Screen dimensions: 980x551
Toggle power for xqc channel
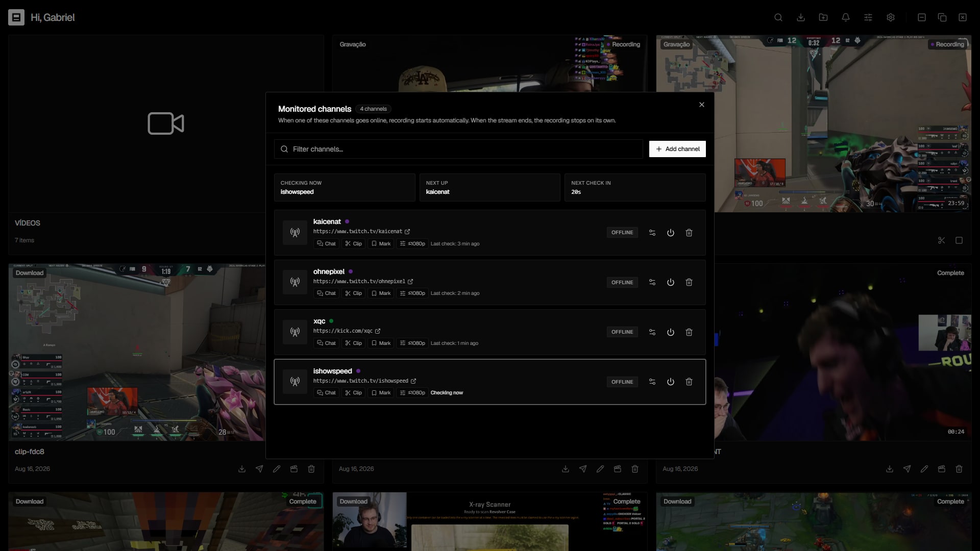point(671,332)
